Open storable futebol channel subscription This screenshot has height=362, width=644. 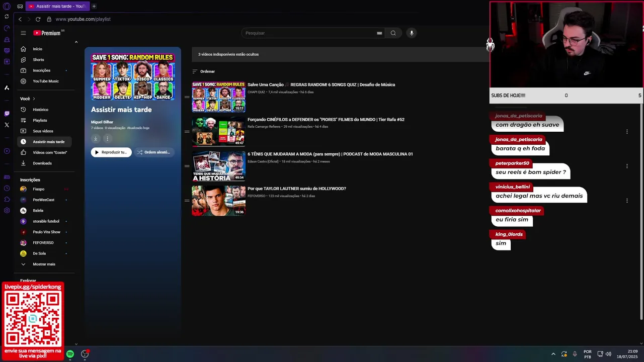[45, 221]
